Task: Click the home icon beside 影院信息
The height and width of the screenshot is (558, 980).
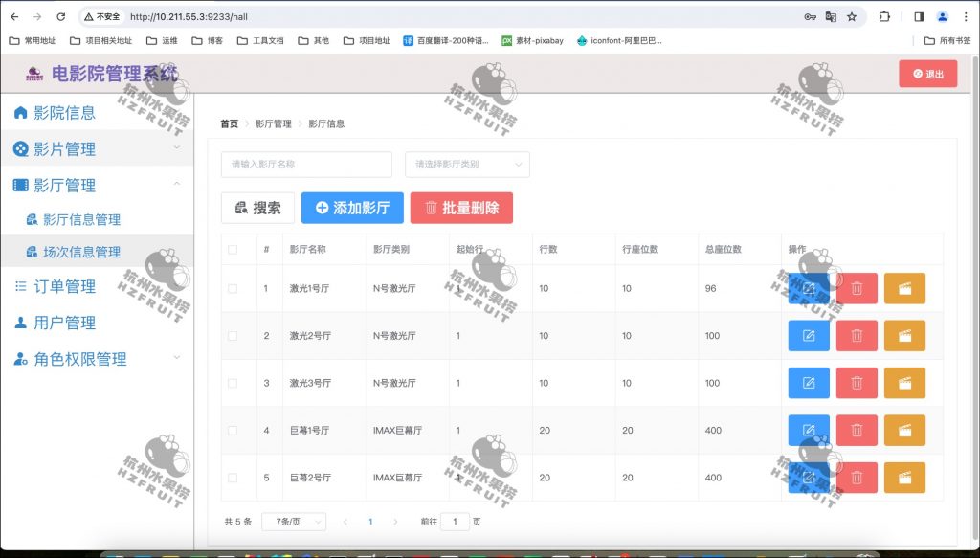Action: coord(22,112)
